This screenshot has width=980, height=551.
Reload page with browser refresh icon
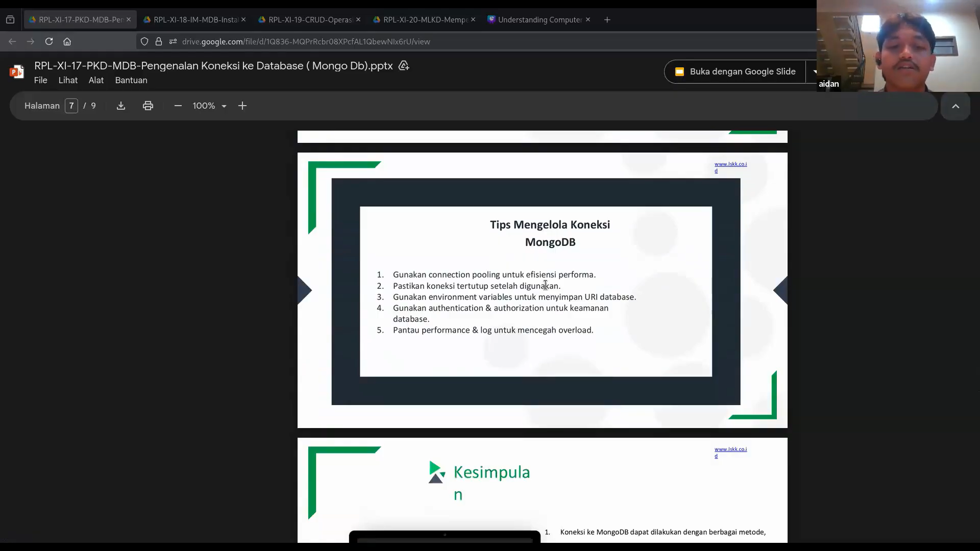tap(49, 41)
